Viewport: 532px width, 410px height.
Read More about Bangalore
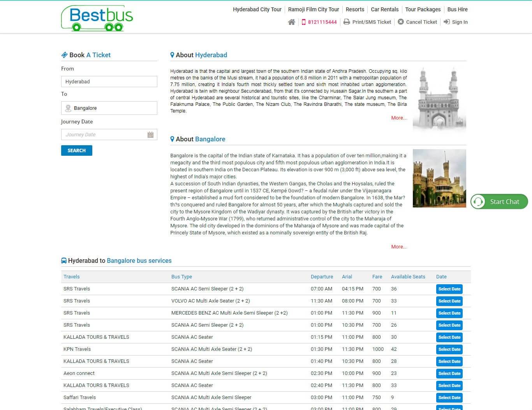[399, 247]
